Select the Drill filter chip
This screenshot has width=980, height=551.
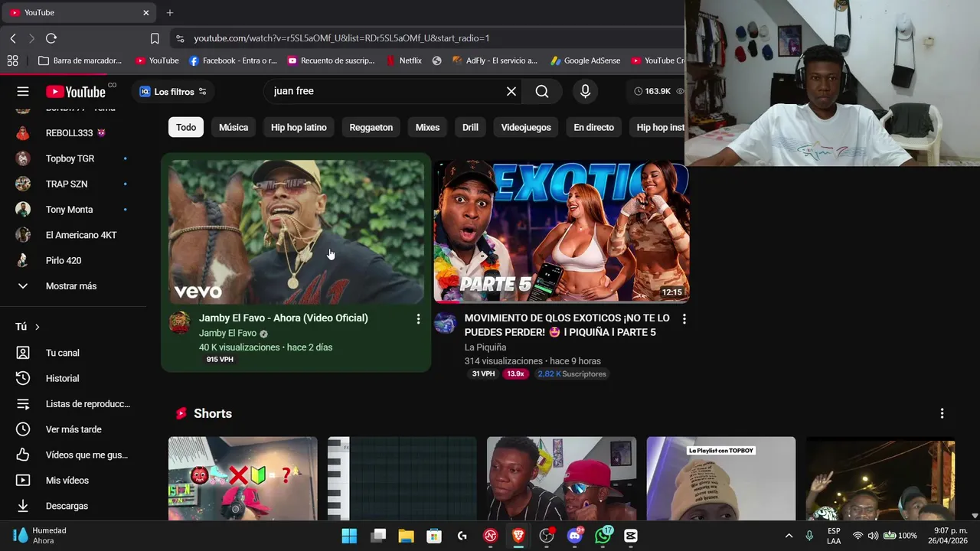470,127
